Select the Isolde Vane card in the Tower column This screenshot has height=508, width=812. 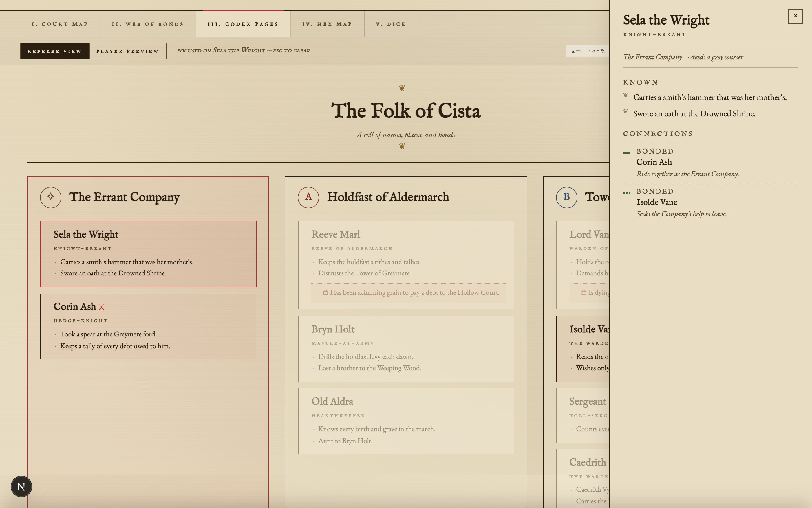coord(582,349)
